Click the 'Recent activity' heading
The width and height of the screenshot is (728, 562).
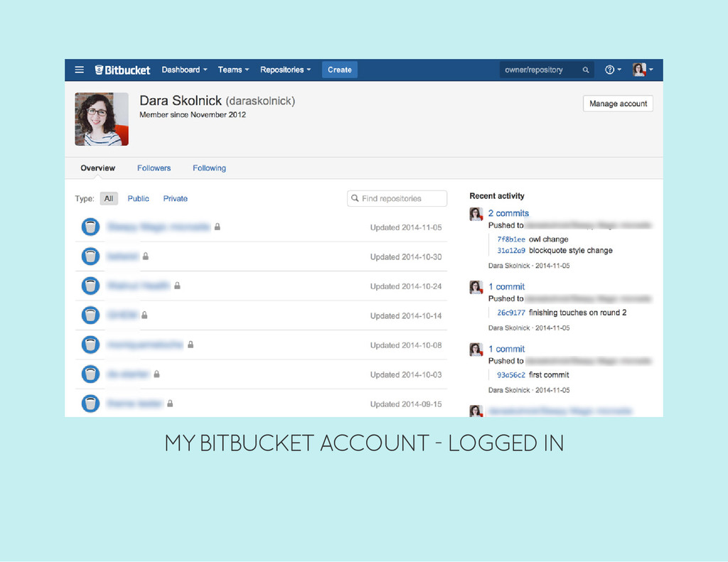point(497,196)
